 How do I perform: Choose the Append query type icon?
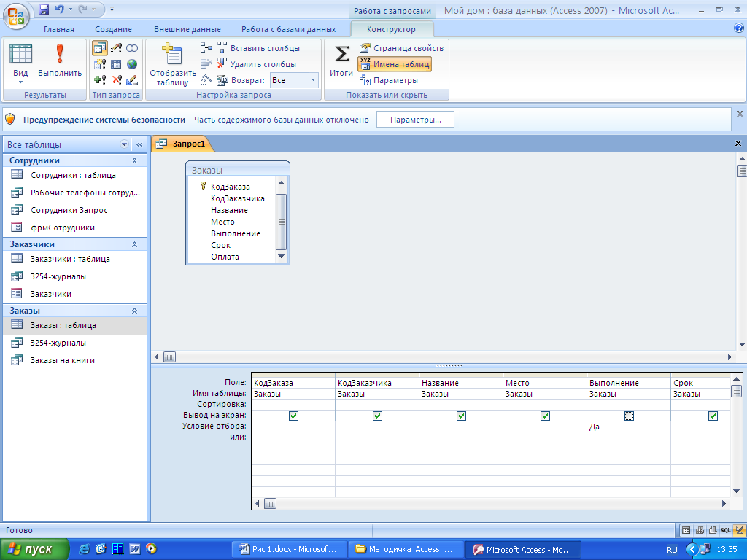99,80
